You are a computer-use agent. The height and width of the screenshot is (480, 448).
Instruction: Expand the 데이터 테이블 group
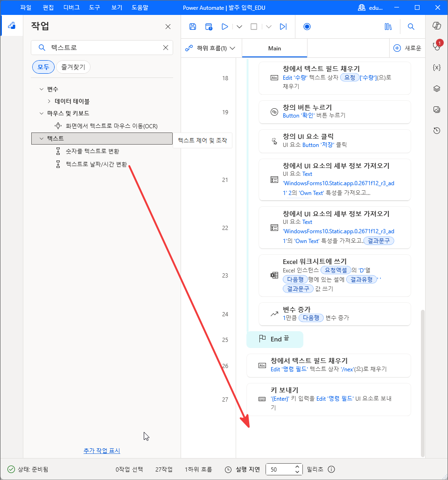coord(49,101)
